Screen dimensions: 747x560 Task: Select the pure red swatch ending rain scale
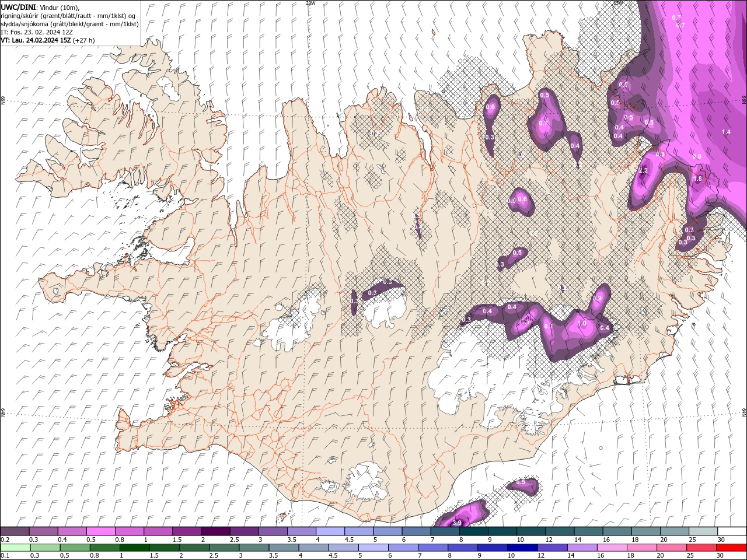[x=731, y=548]
